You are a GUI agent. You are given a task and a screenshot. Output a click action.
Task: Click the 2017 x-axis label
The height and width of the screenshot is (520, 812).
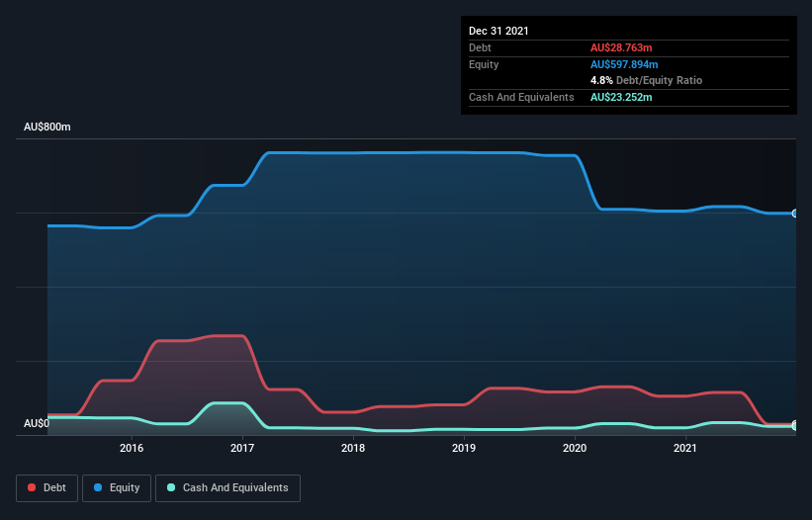[x=242, y=448]
